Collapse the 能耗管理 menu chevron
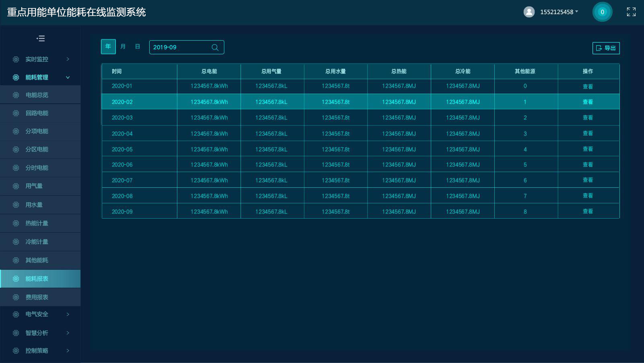This screenshot has height=363, width=644. pyautogui.click(x=68, y=77)
